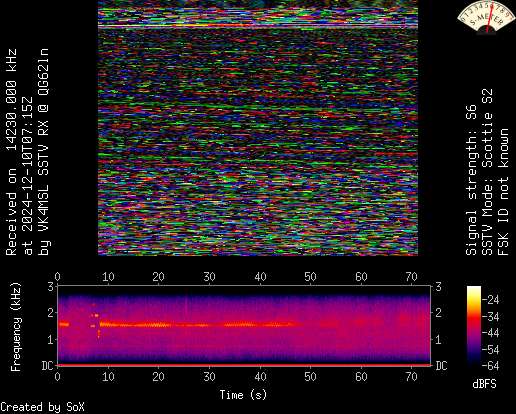This screenshot has width=516, height=414.
Task: Click the 60 second mark on top axis
Action: 361,277
